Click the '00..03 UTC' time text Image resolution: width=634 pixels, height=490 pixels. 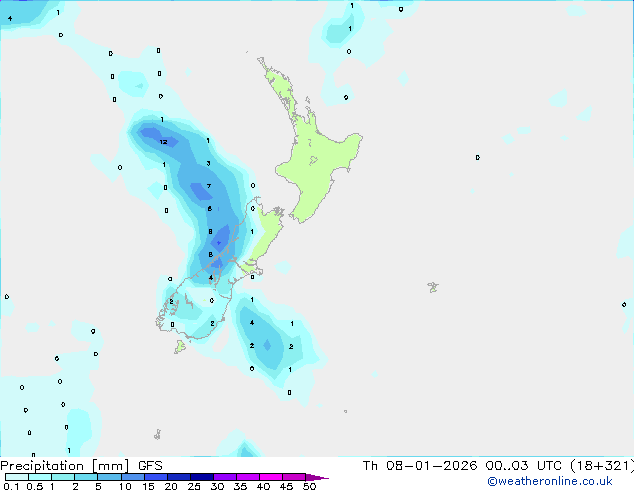(523, 466)
